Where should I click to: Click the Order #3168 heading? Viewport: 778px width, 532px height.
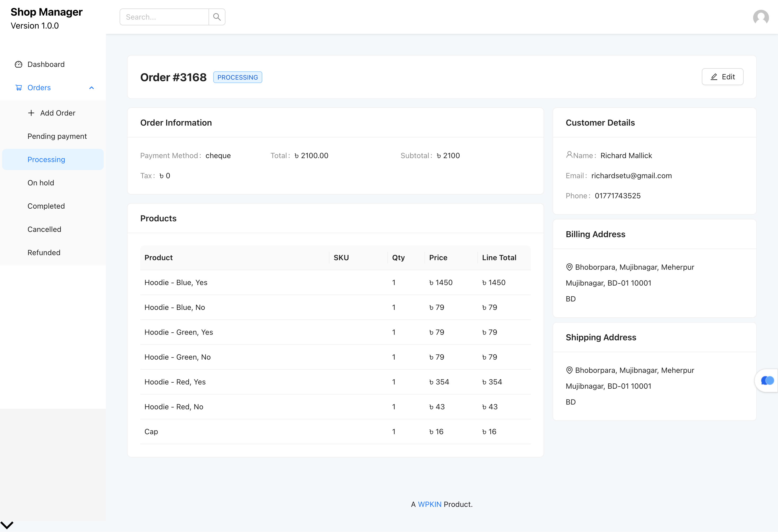click(x=173, y=77)
